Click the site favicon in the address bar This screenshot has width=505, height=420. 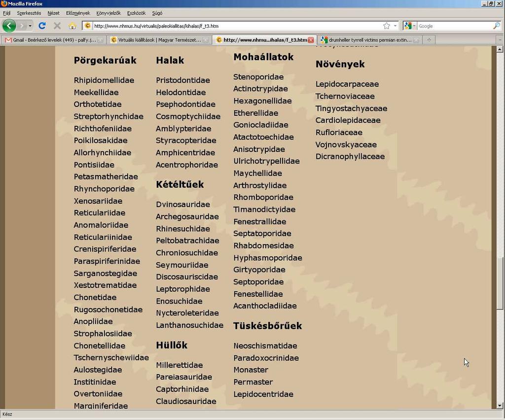click(87, 26)
